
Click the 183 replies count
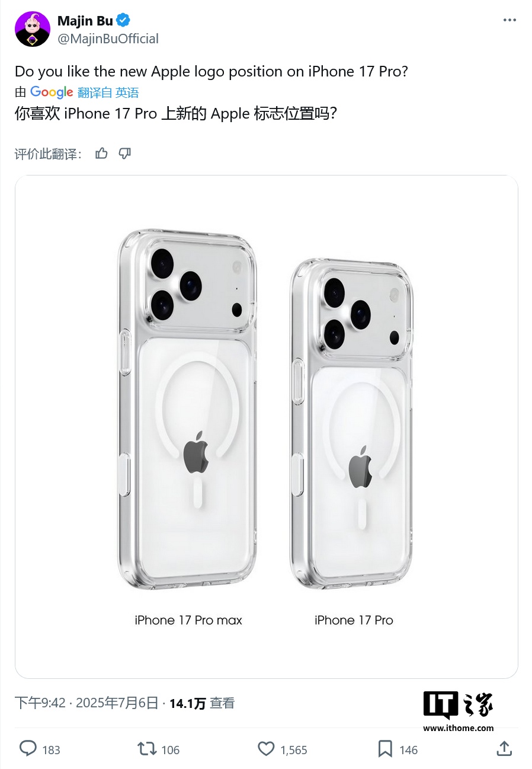click(52, 750)
